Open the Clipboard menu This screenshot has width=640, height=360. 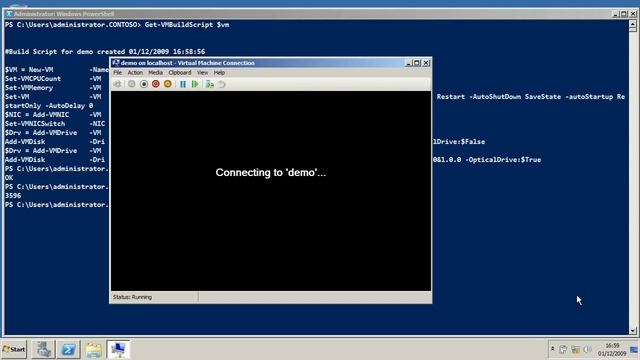[x=180, y=73]
